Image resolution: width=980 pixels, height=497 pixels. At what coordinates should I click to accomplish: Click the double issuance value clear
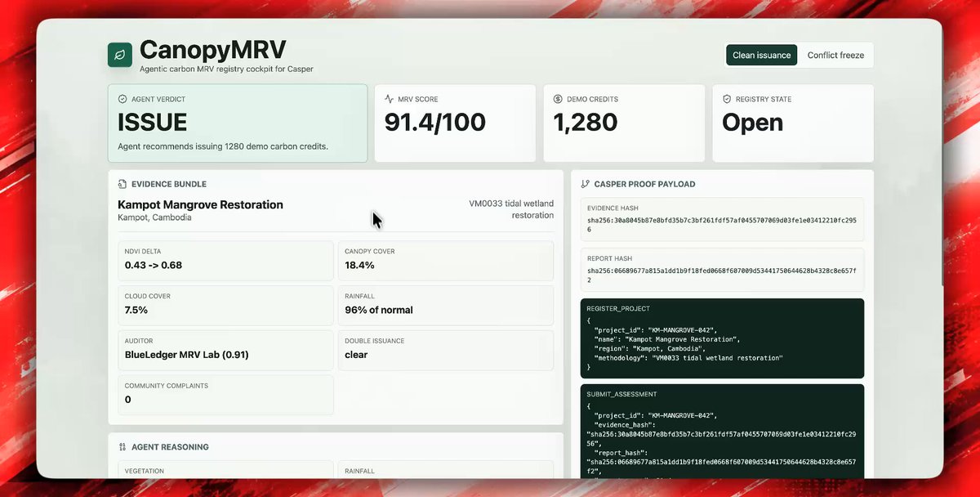tap(356, 355)
